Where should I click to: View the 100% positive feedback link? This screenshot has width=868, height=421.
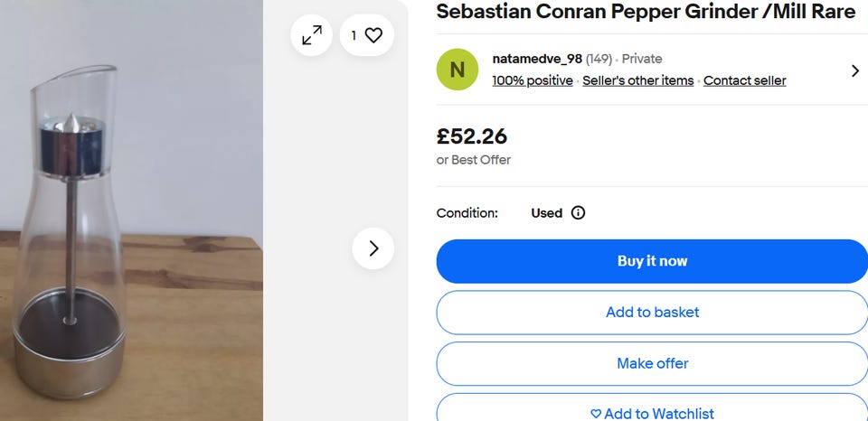coord(533,80)
